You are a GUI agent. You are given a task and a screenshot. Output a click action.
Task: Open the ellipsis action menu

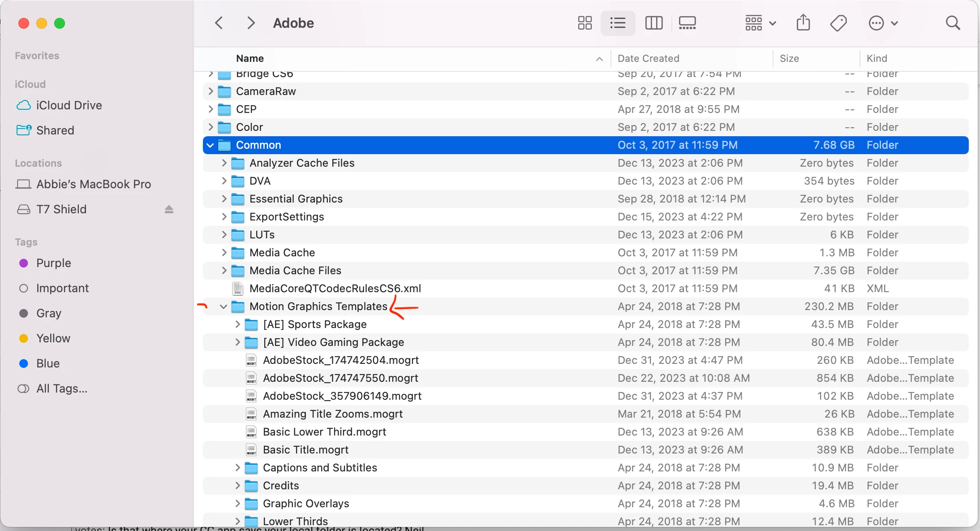[x=882, y=23]
